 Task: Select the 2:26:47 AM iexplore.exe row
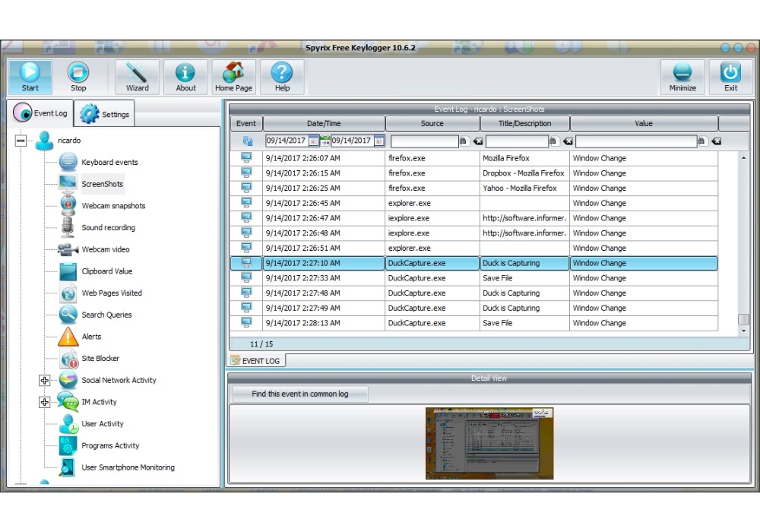473,218
